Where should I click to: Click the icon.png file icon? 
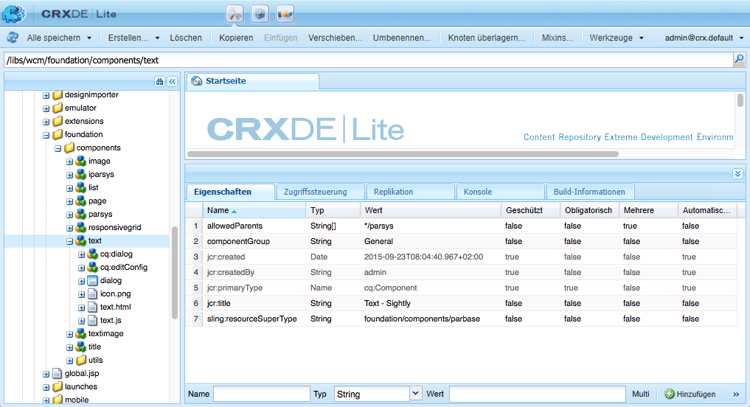pos(92,294)
